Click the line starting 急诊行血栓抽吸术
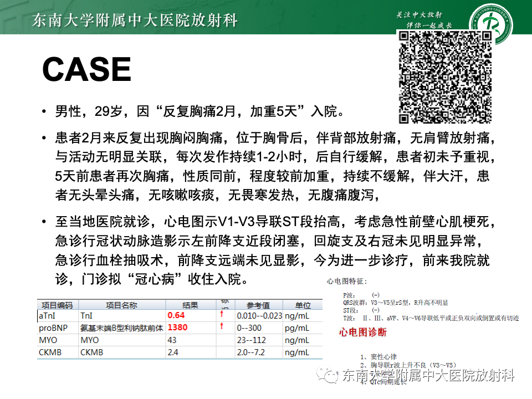This screenshot has width=532, height=399. pos(272,260)
